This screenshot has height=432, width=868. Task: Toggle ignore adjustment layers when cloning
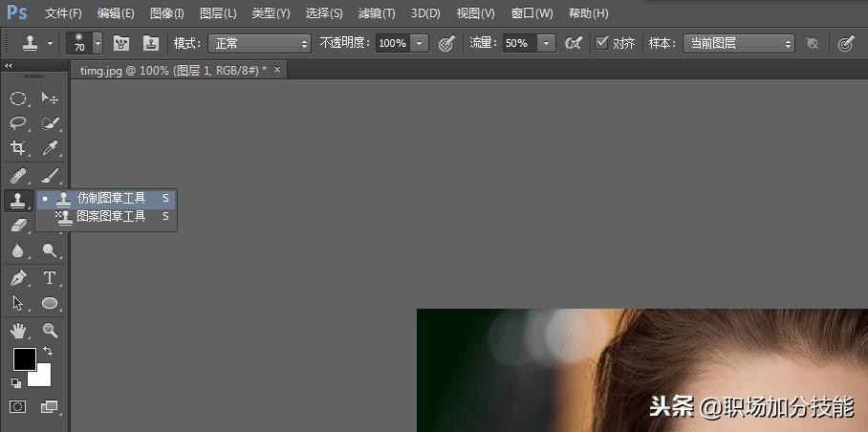813,43
